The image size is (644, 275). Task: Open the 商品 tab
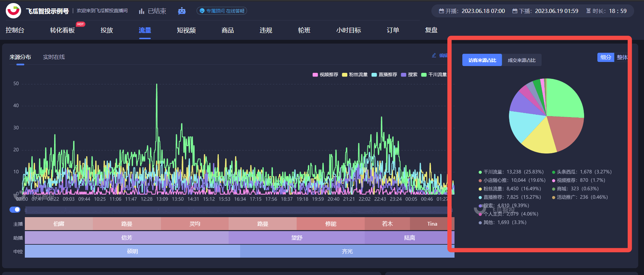tap(228, 30)
